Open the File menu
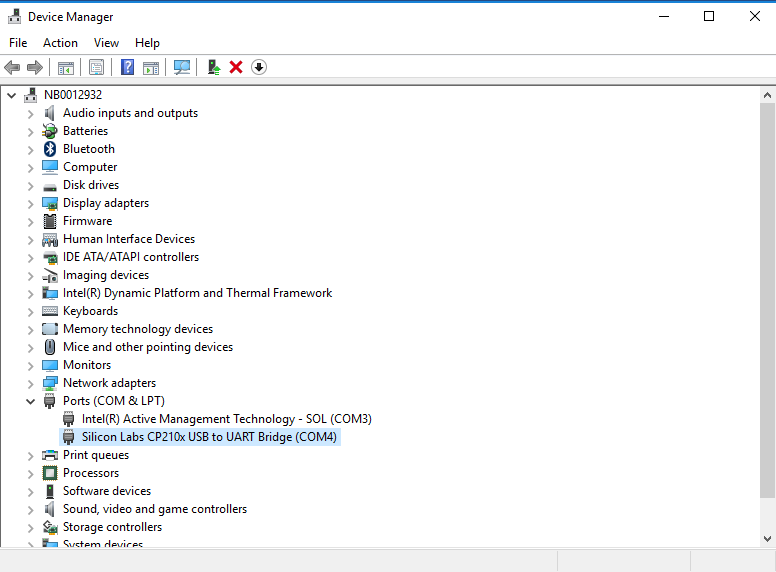 [x=18, y=43]
